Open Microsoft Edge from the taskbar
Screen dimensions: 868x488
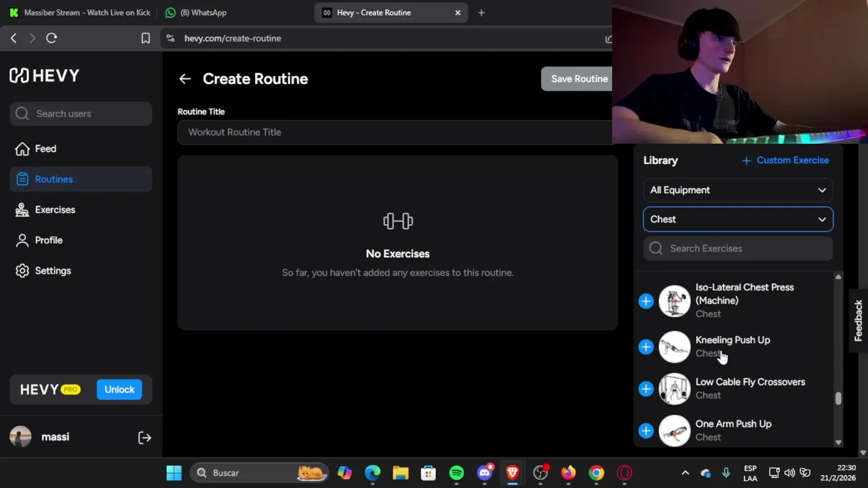point(372,472)
